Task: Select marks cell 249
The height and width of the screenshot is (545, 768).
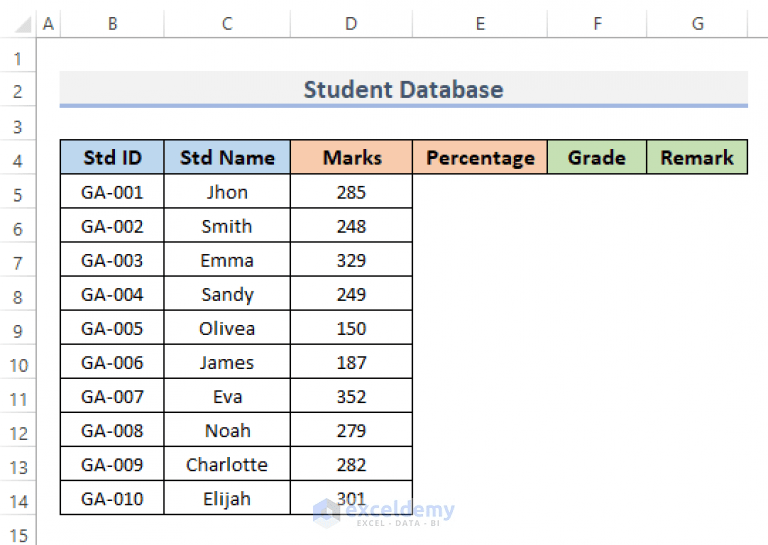Action: pos(351,294)
